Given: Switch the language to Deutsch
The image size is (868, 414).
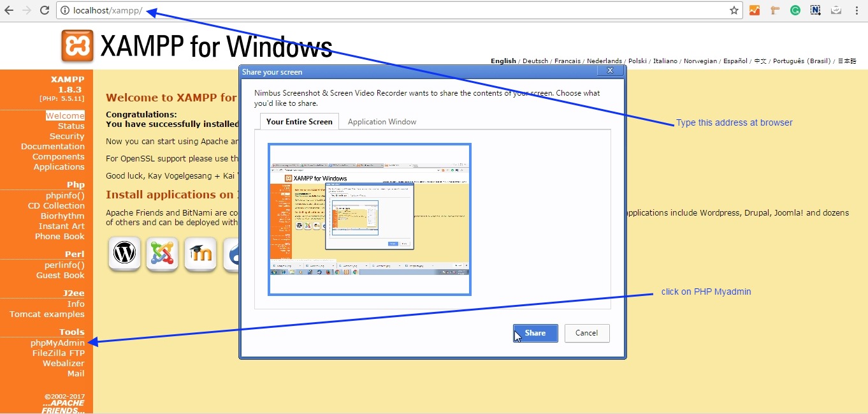Looking at the screenshot, I should pyautogui.click(x=535, y=61).
